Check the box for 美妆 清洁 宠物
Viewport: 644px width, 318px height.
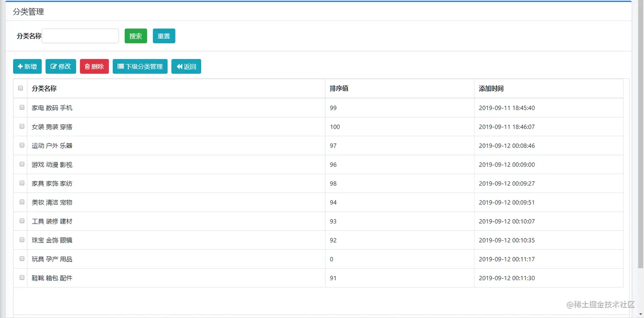pyautogui.click(x=22, y=202)
